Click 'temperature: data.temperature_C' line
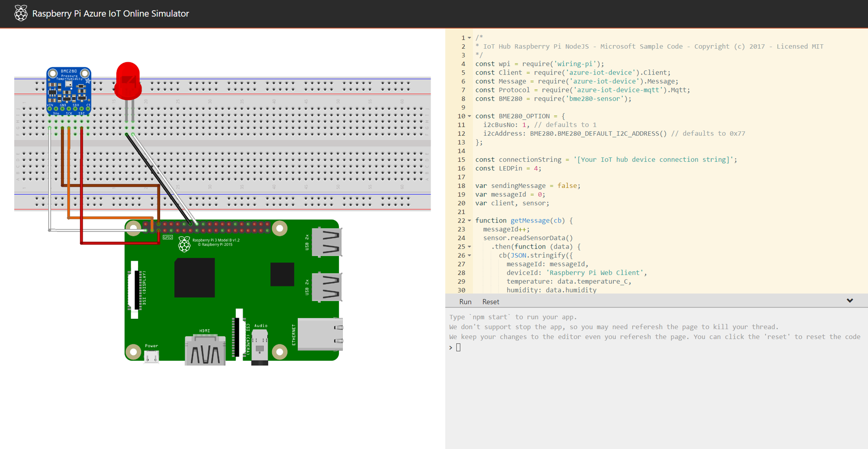This screenshot has width=868, height=449. pos(569,281)
